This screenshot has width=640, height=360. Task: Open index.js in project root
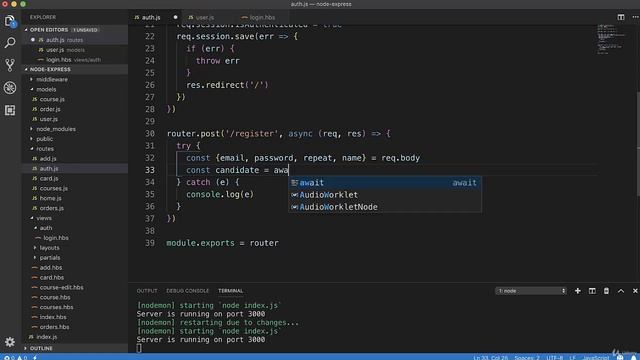(x=47, y=337)
